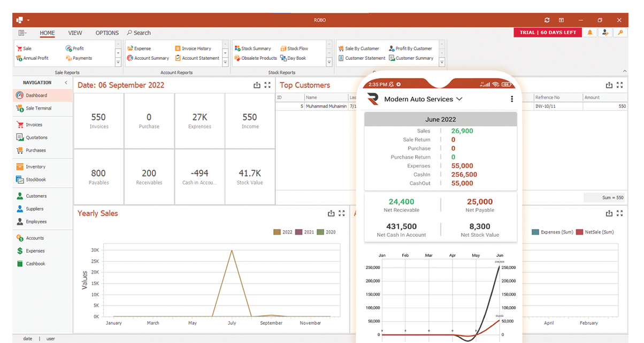Open the Annual Profit report
Image resolution: width=644 pixels, height=343 pixels.
[x=32, y=58]
